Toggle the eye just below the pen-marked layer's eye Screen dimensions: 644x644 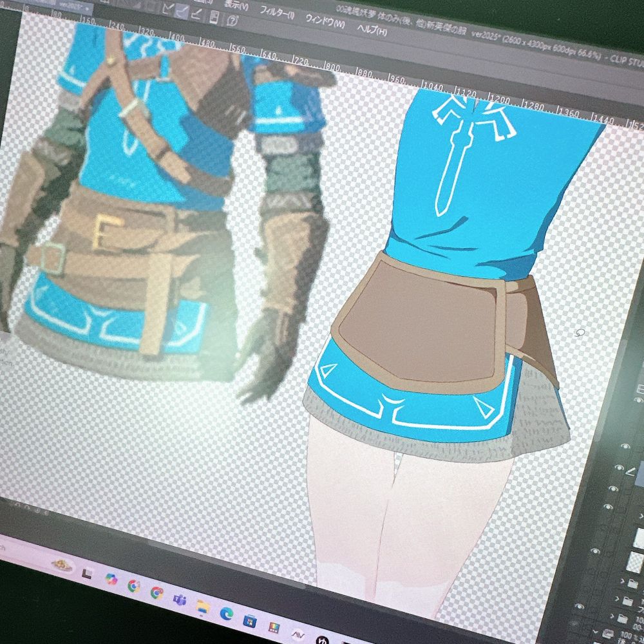coord(614,489)
